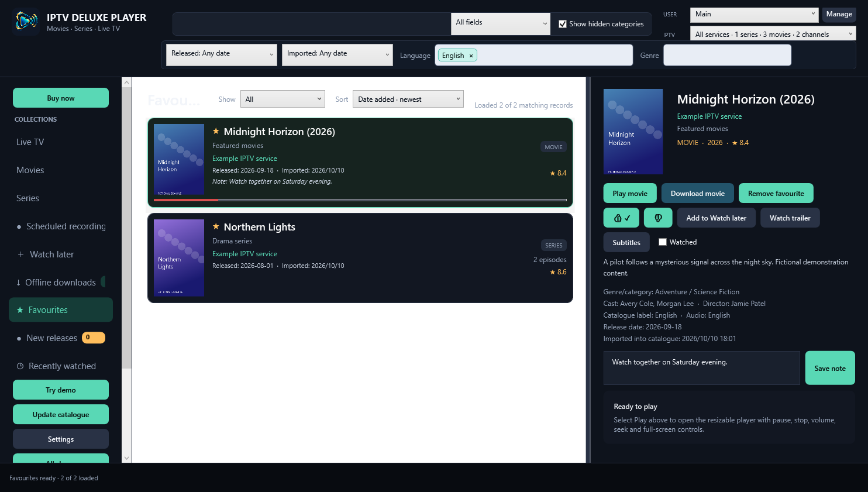Screen dimensions: 868x492
Task: Click Remove favourite
Action: (776, 193)
